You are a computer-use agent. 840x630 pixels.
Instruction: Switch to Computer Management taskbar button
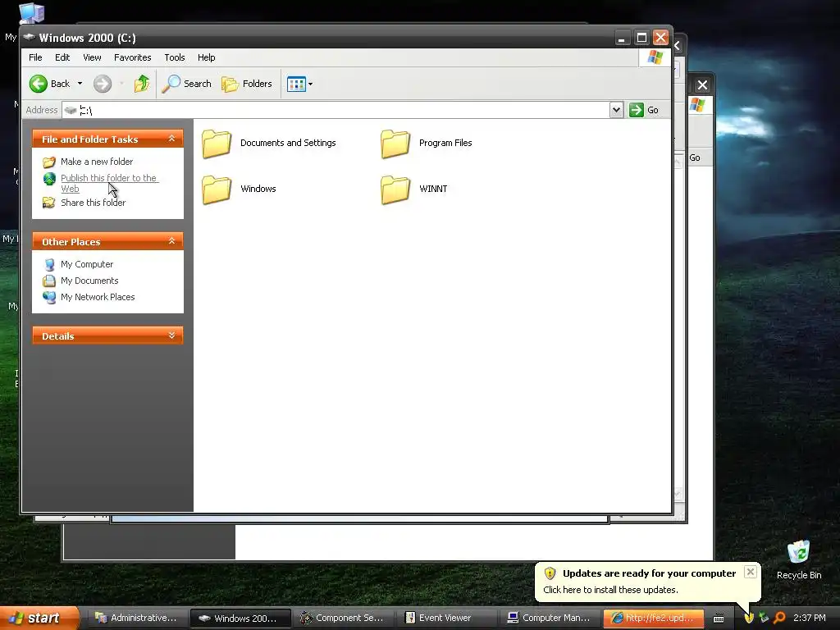[x=549, y=618]
